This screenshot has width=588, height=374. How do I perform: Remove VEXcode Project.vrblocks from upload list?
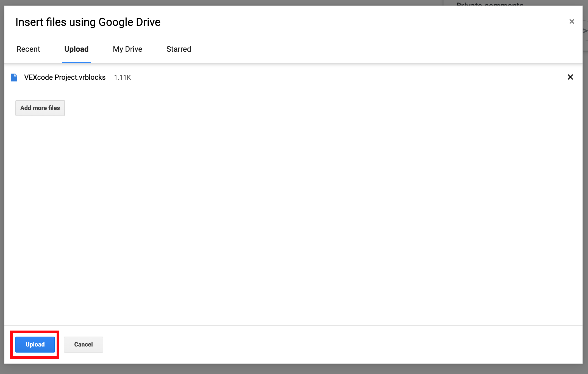(570, 77)
